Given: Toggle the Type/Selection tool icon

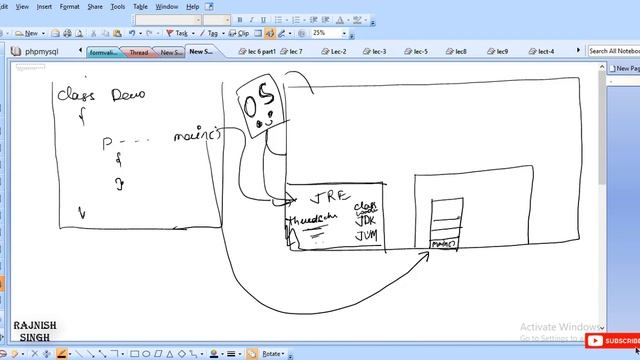Looking at the screenshot, I should [x=269, y=33].
